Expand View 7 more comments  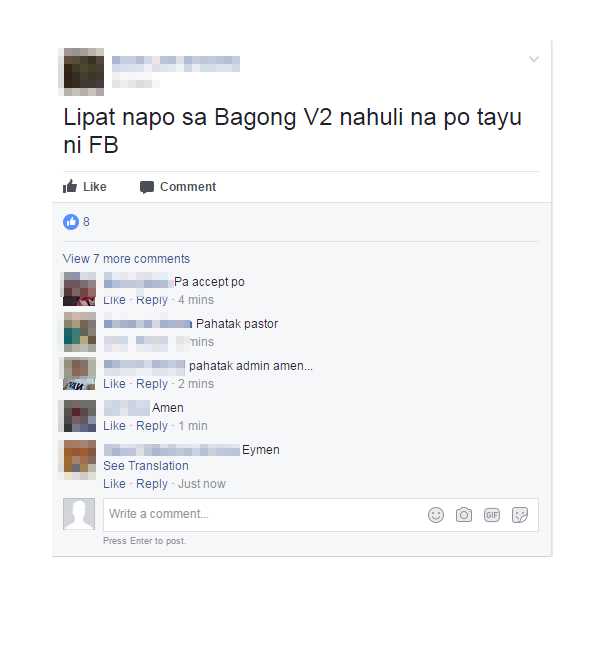coord(126,258)
